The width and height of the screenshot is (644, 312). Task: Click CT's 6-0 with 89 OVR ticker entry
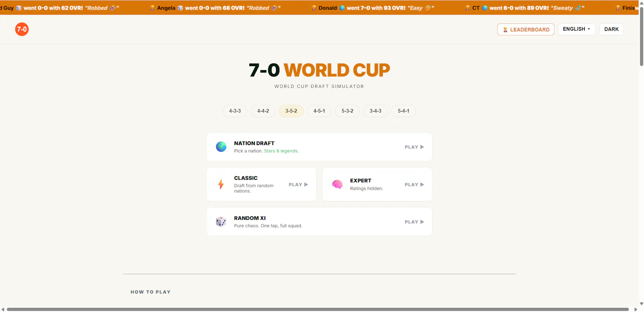pyautogui.click(x=524, y=8)
